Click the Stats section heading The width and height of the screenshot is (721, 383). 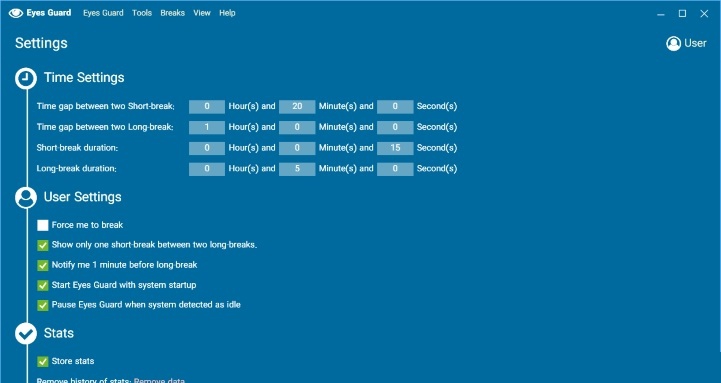(59, 333)
